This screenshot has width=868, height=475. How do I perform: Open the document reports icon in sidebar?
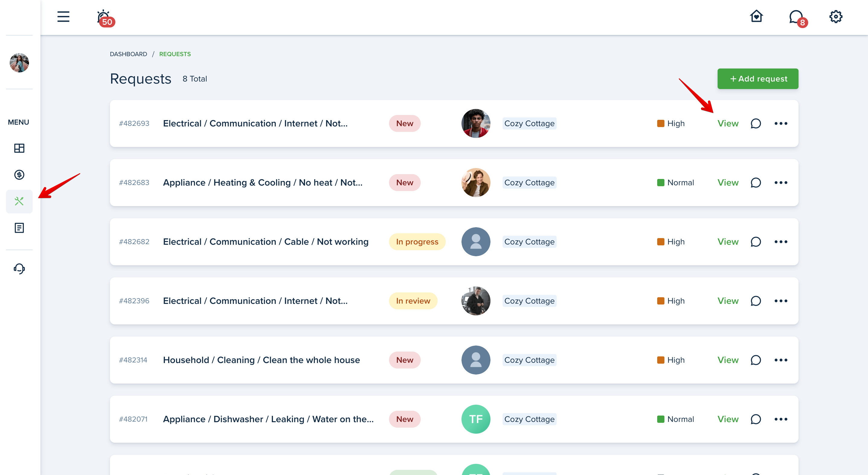point(19,228)
